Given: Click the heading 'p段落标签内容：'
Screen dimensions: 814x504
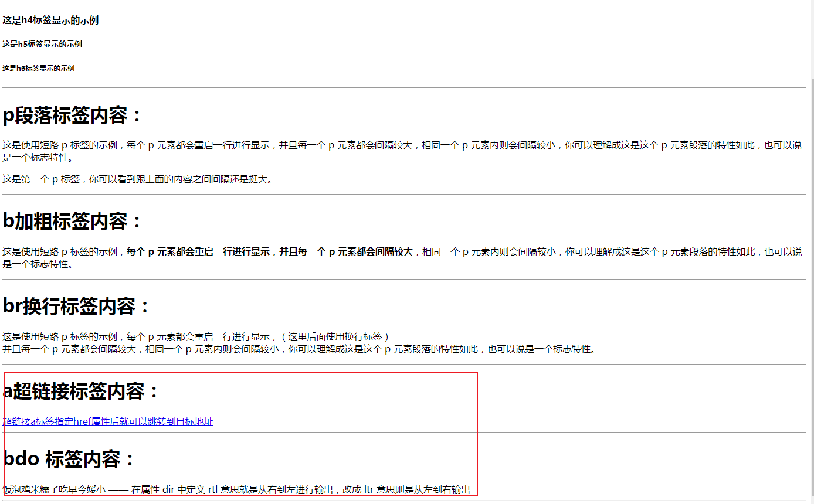Looking at the screenshot, I should (73, 115).
